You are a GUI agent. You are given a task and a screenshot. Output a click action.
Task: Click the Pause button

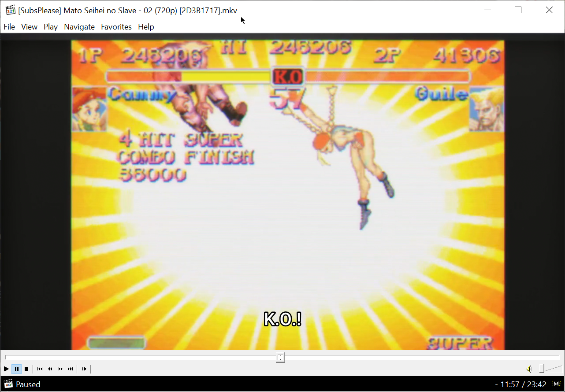[x=16, y=369]
